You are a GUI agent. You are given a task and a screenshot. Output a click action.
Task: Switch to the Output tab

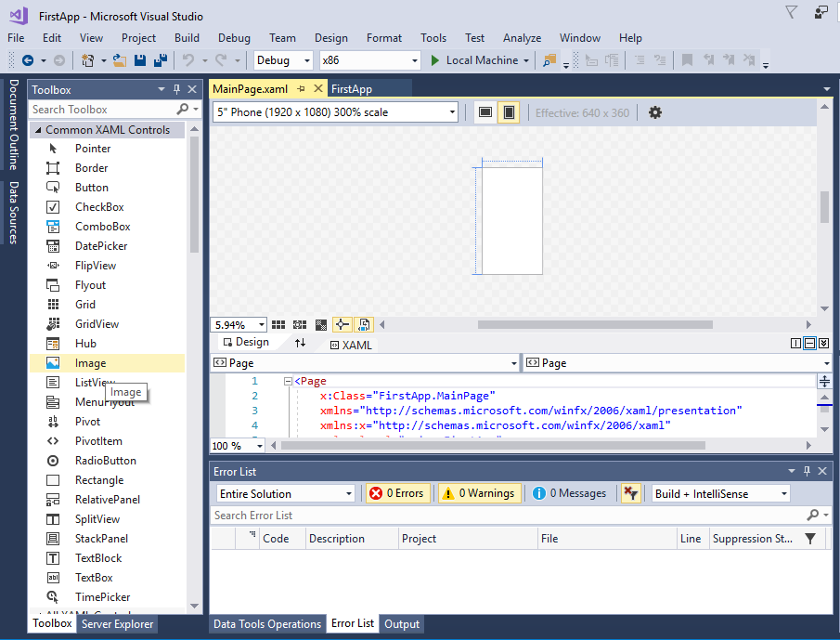(x=402, y=624)
